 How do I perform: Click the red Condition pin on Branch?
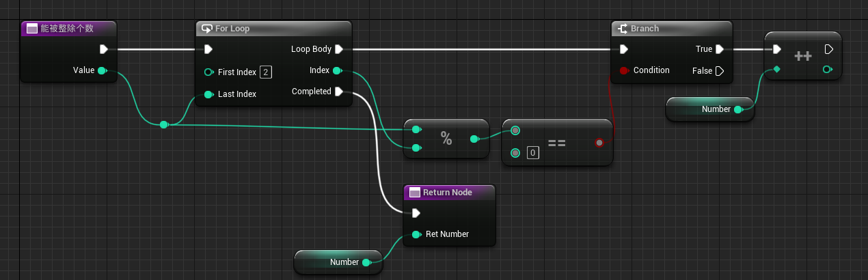(x=623, y=70)
